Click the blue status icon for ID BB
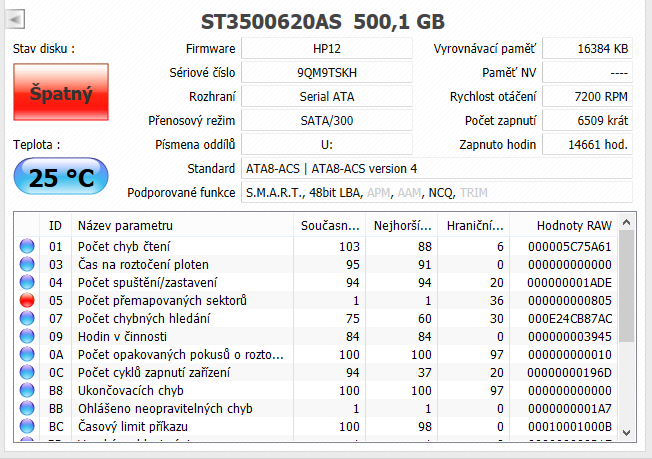 coord(27,408)
